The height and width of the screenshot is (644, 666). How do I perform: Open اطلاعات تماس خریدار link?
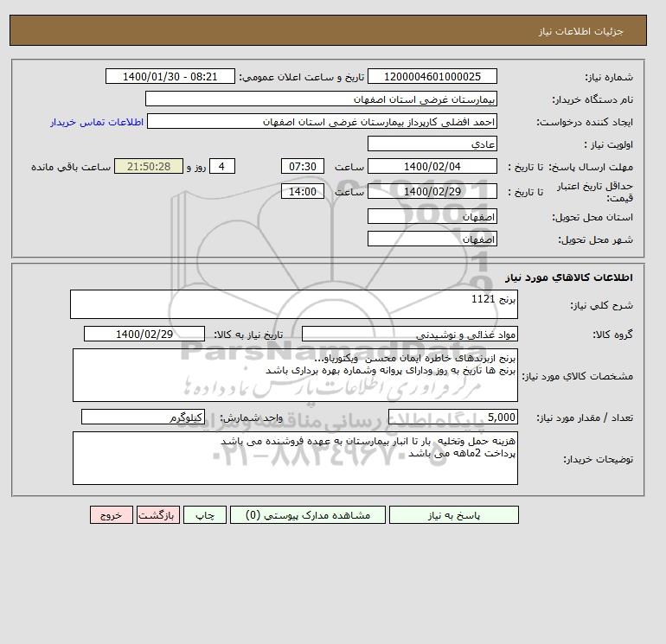[x=97, y=122]
